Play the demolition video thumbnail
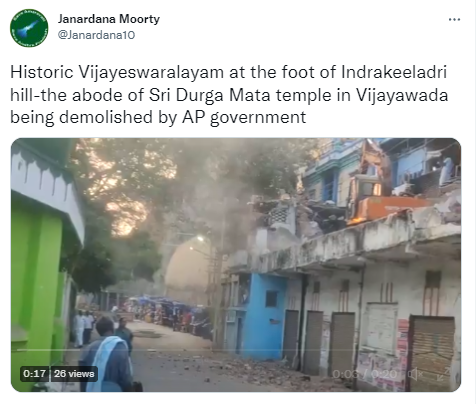The height and width of the screenshot is (404, 476). point(236,265)
